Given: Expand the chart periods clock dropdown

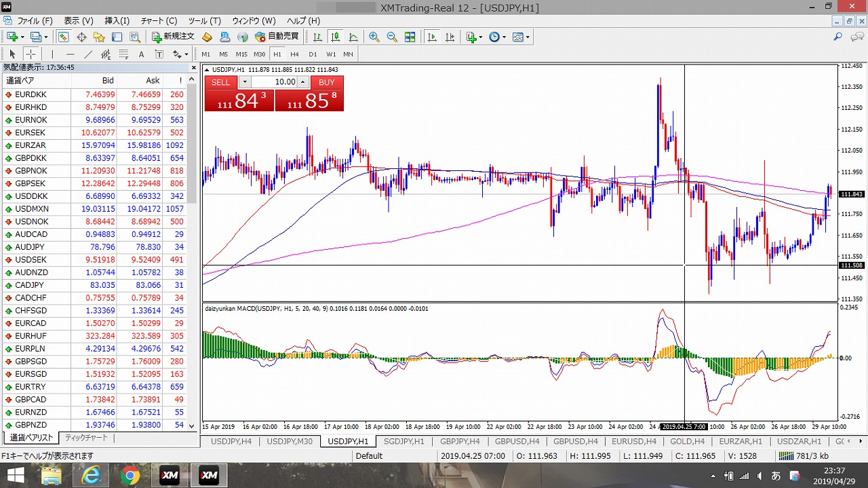Looking at the screenshot, I should pos(503,37).
